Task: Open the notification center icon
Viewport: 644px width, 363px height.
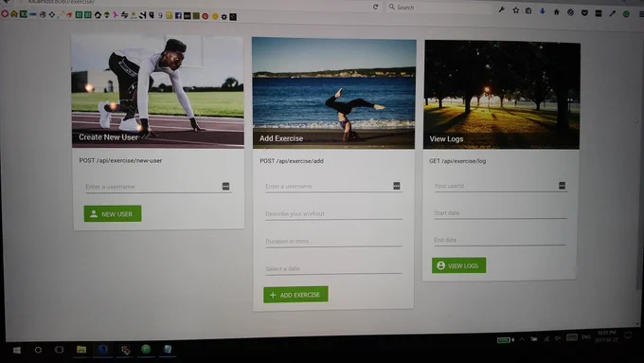Action: pos(628,336)
